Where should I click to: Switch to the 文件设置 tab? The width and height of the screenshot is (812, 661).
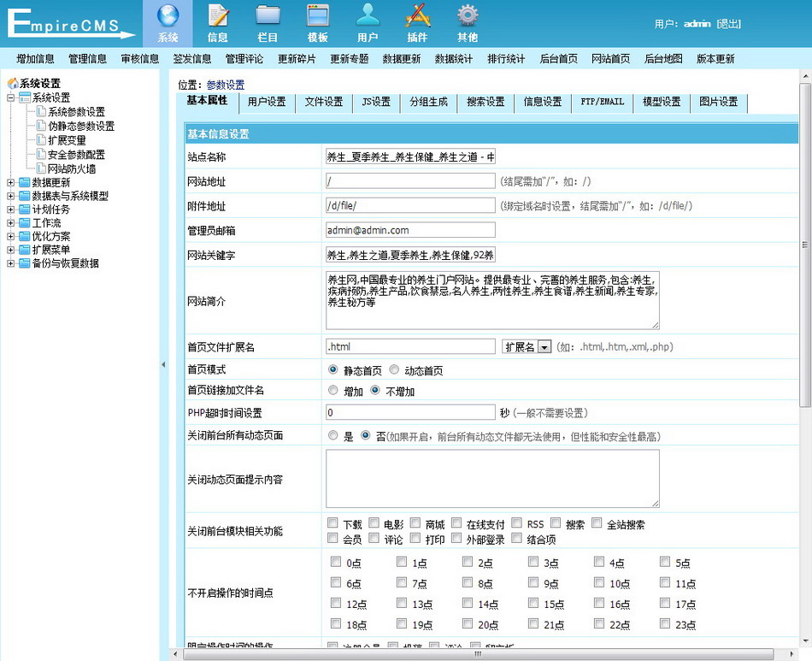coord(324,102)
